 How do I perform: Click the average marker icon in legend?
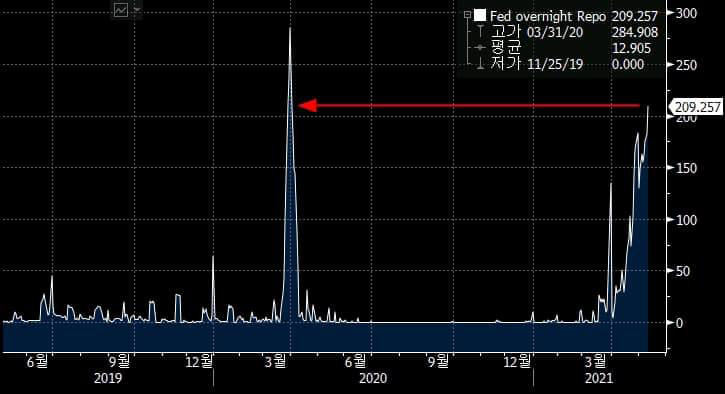[x=480, y=48]
